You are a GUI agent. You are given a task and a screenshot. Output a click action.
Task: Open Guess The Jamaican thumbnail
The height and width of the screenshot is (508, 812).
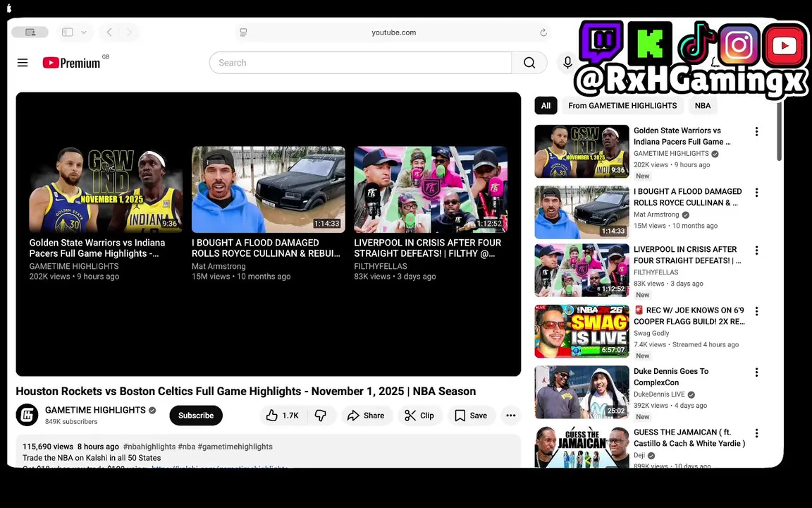pyautogui.click(x=582, y=447)
